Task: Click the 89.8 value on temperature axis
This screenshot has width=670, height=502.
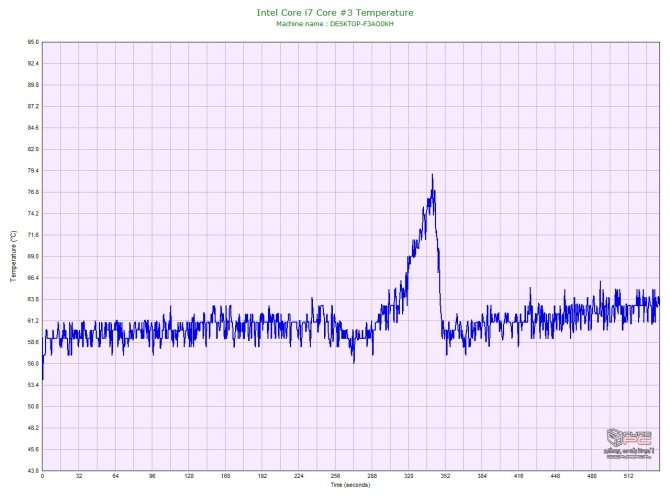Action: (x=33, y=85)
